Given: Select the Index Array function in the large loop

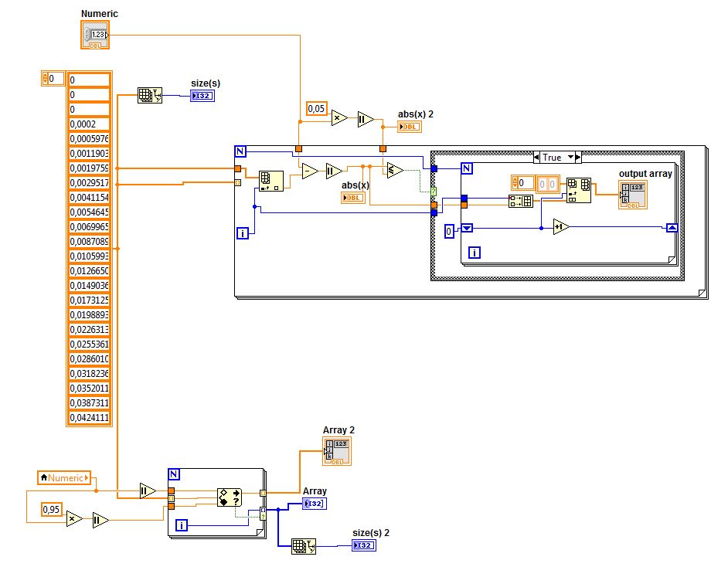Looking at the screenshot, I should (271, 181).
